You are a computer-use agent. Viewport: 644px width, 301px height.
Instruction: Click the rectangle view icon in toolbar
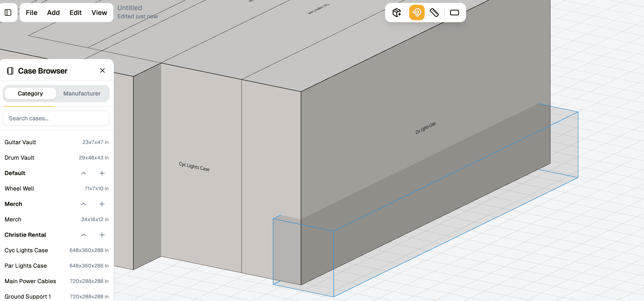click(454, 13)
